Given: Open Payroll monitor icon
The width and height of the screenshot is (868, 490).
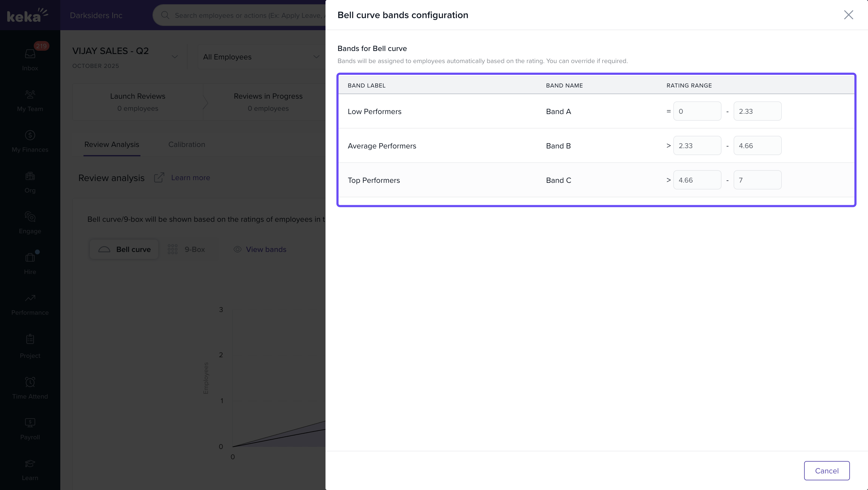Looking at the screenshot, I should (30, 423).
